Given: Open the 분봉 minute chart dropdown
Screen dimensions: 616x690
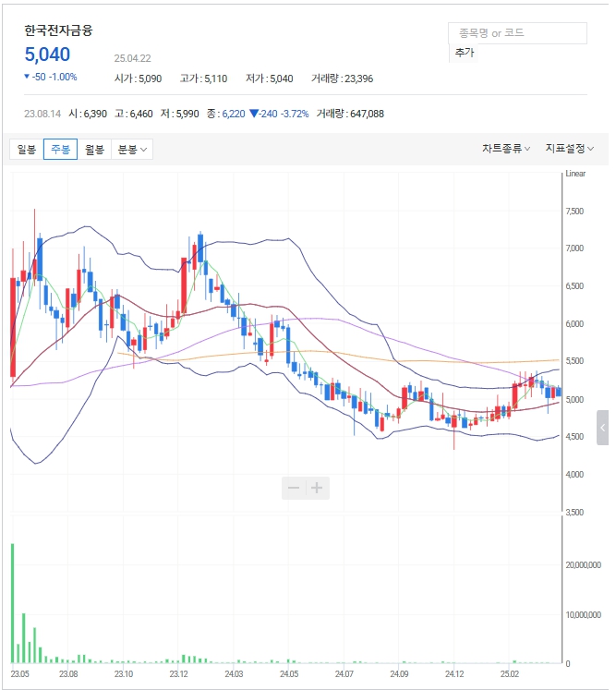Looking at the screenshot, I should [x=132, y=150].
